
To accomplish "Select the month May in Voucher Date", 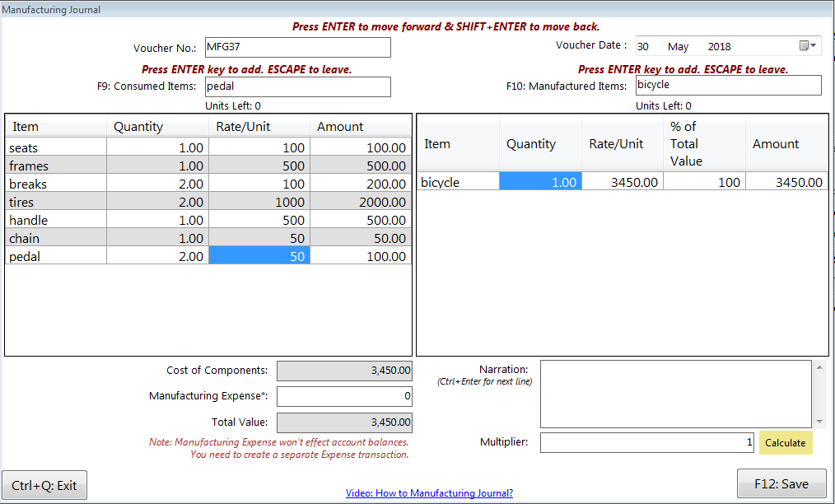I will tap(678, 46).
